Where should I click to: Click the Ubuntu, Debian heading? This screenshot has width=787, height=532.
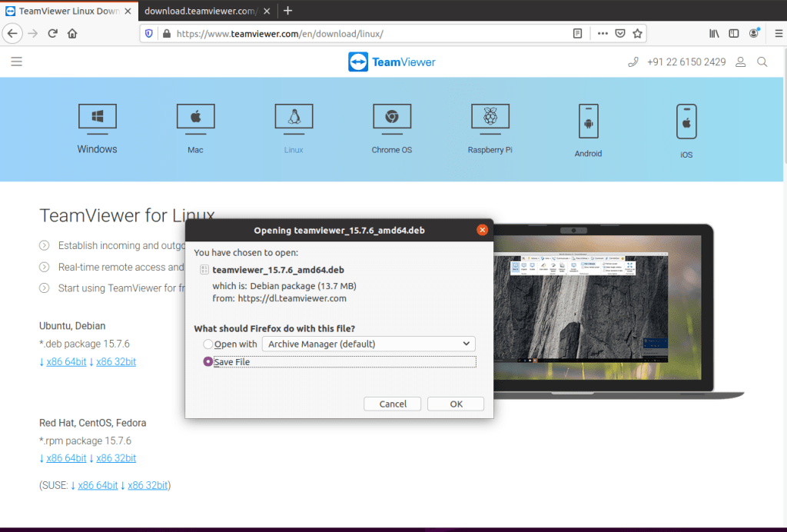click(x=72, y=326)
